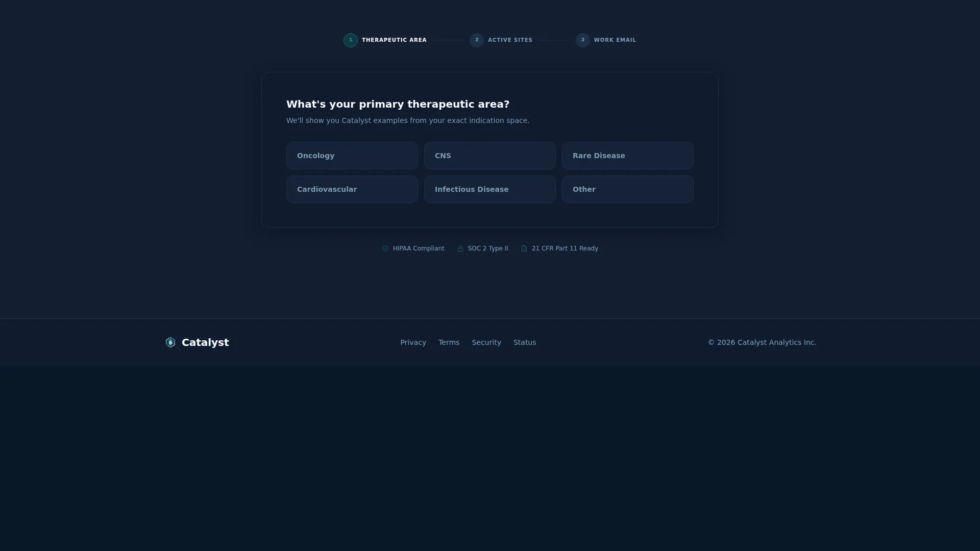Screen dimensions: 980x551
Task: Click step 3 circle for Work Email
Action: click(x=583, y=40)
